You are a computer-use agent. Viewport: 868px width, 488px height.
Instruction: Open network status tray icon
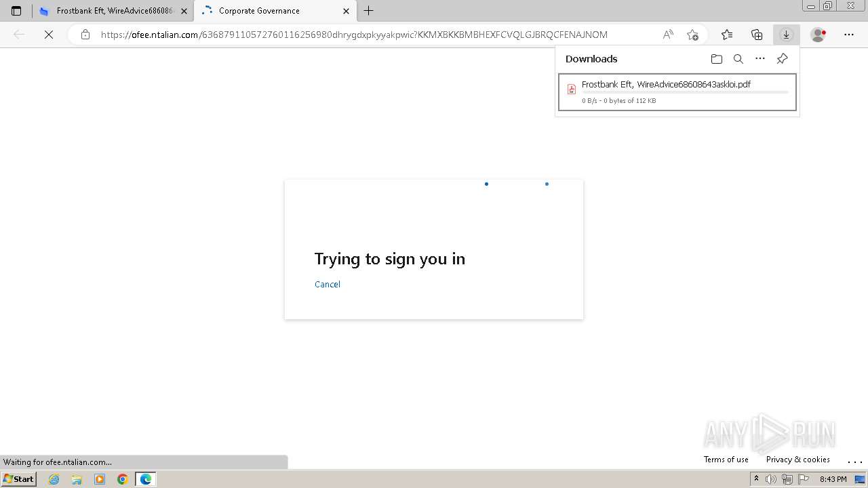coord(787,479)
